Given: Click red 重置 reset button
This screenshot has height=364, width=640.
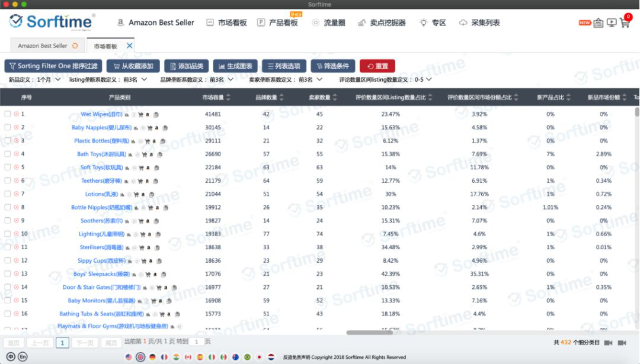Looking at the screenshot, I should (x=377, y=66).
